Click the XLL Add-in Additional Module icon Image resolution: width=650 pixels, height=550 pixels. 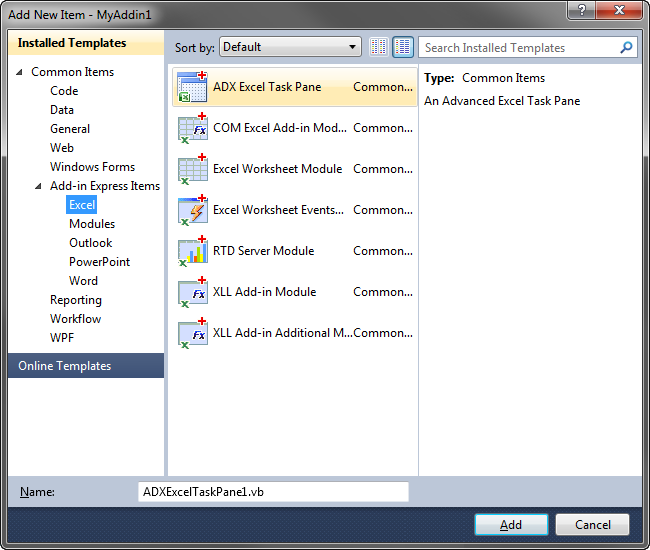click(192, 333)
